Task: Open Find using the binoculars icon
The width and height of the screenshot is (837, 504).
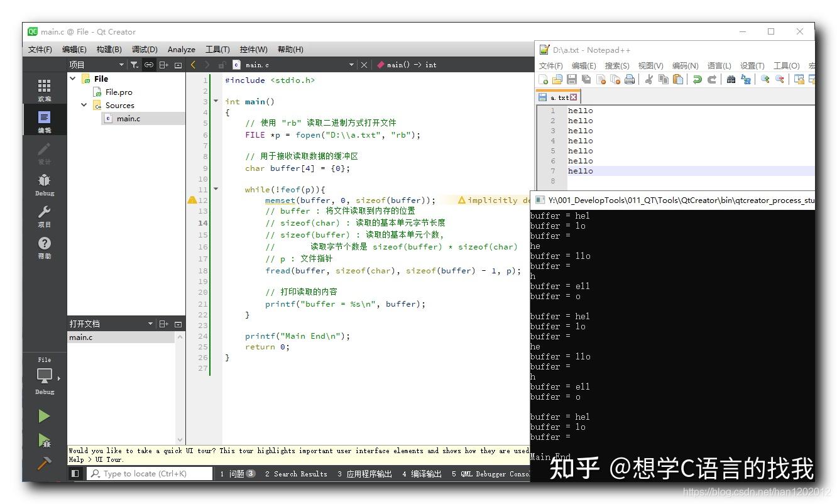Action: [x=731, y=79]
